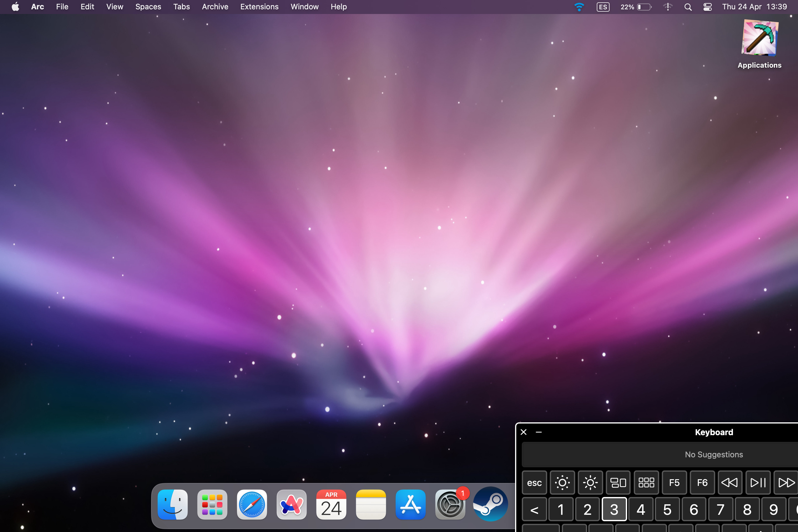This screenshot has width=798, height=532.
Task: Open the Spaces menu
Action: coord(148,7)
